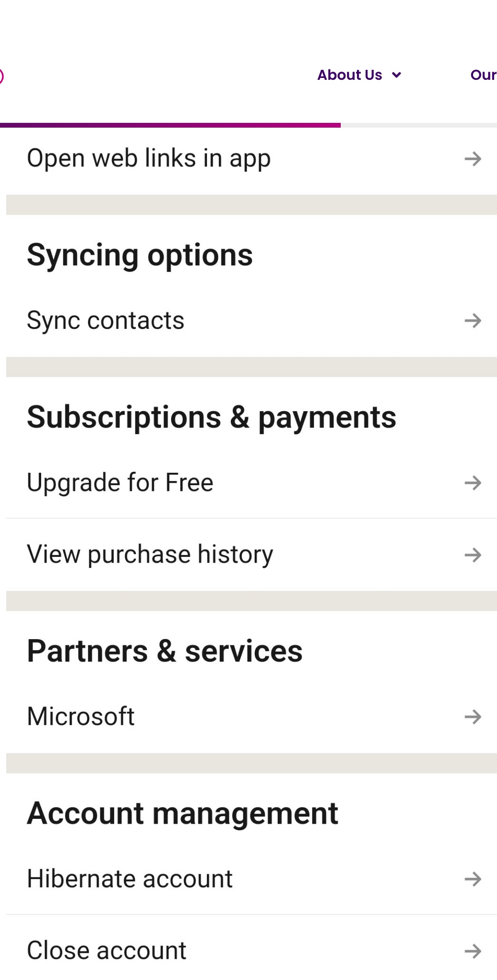This screenshot has height=980, width=497.
Task: Open View purchase history
Action: (150, 555)
